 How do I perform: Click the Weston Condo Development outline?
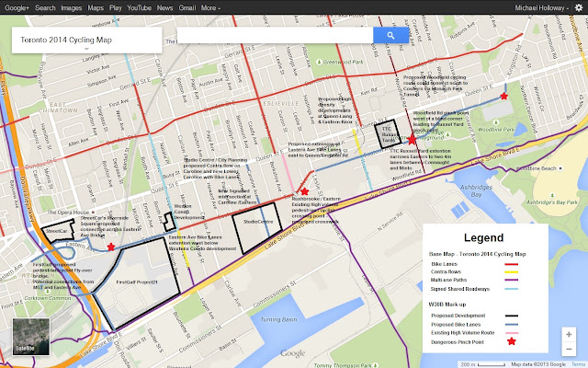(169, 222)
